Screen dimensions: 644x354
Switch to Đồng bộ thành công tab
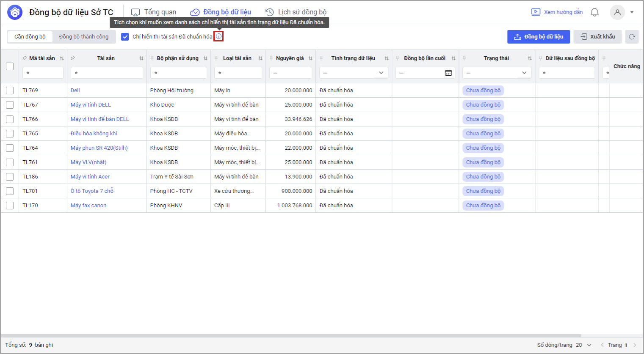[84, 37]
